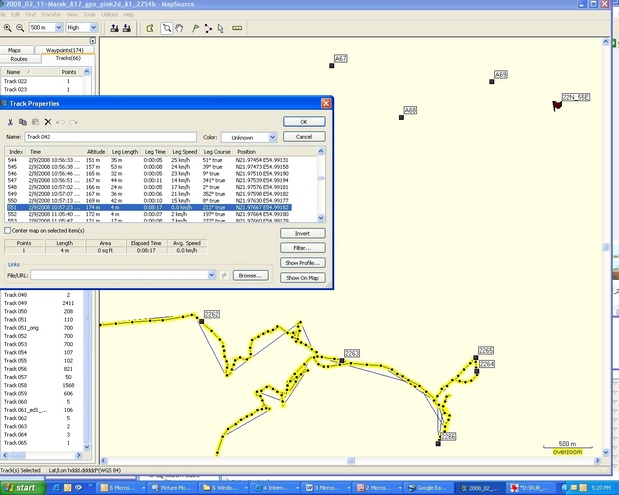Screen dimensions: 619x495
Task: Switch to the Routes tab
Action: tap(19, 59)
